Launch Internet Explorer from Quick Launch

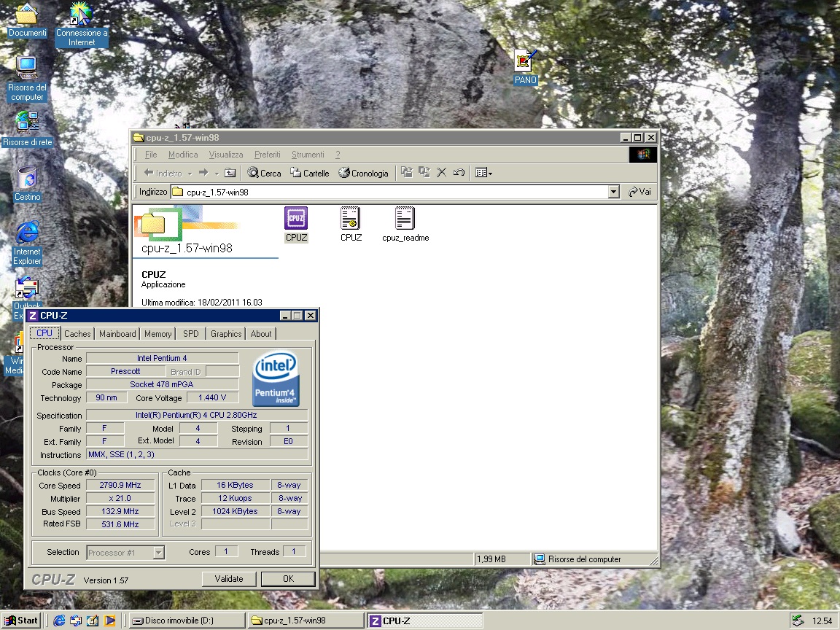point(59,621)
